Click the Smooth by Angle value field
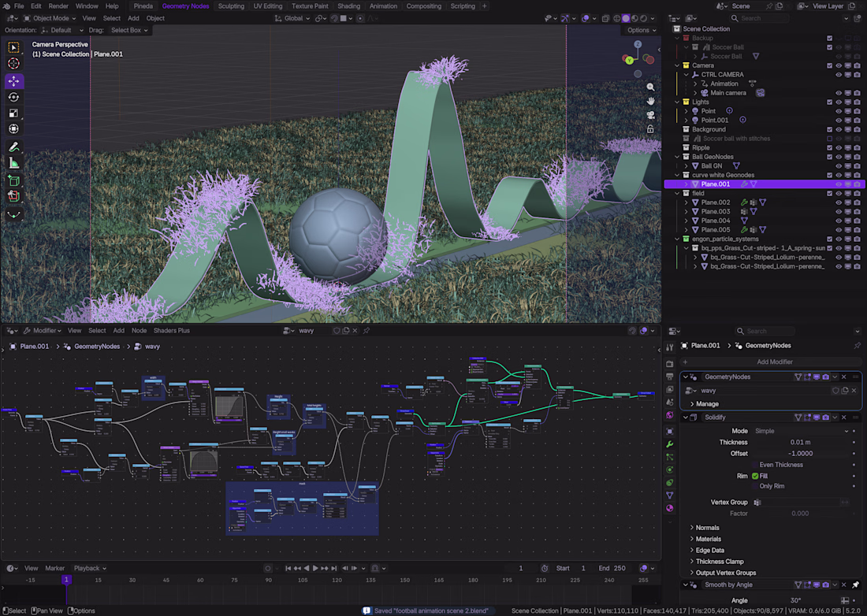Screen dimensions: 867x616 click(x=796, y=600)
